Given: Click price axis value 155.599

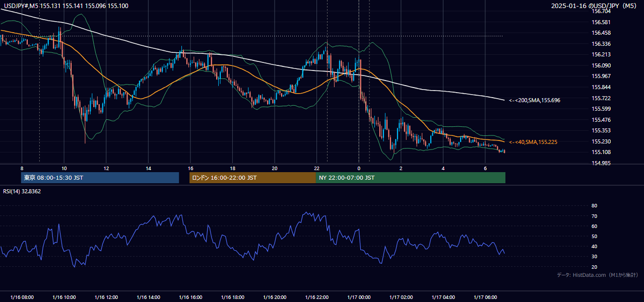Looking at the screenshot, I should 601,109.
